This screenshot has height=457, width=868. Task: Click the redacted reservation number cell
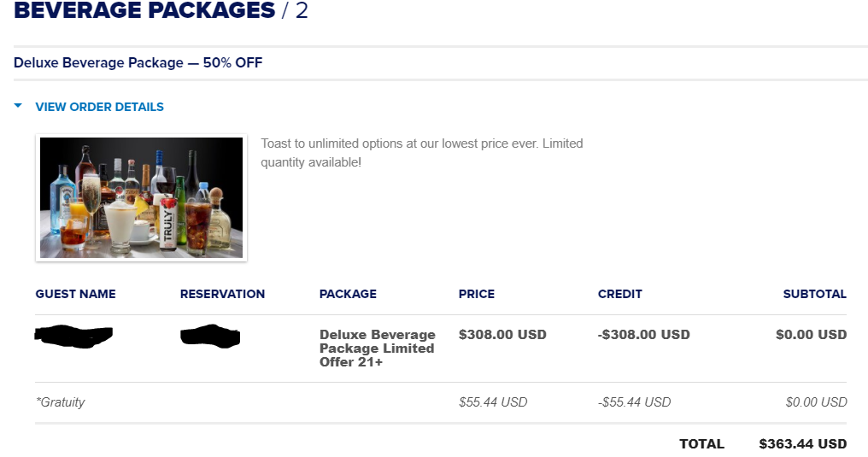coord(210,337)
